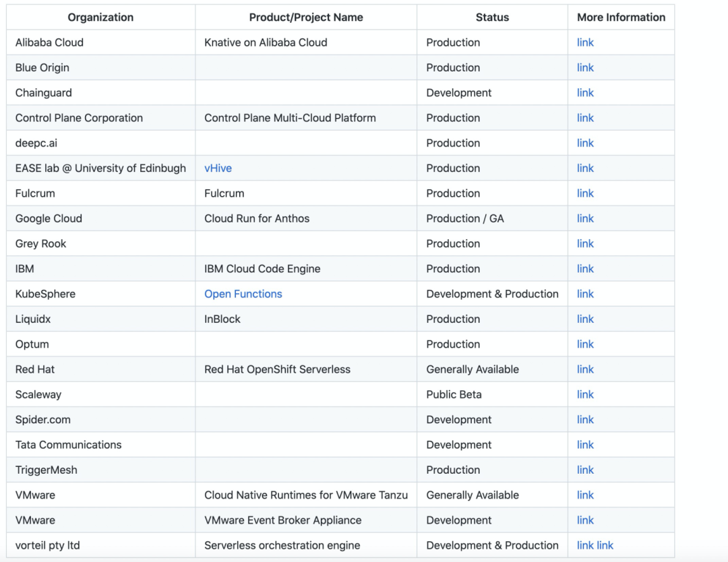This screenshot has height=562, width=728.
Task: Open the Blue Origin more information link
Action: [x=585, y=67]
